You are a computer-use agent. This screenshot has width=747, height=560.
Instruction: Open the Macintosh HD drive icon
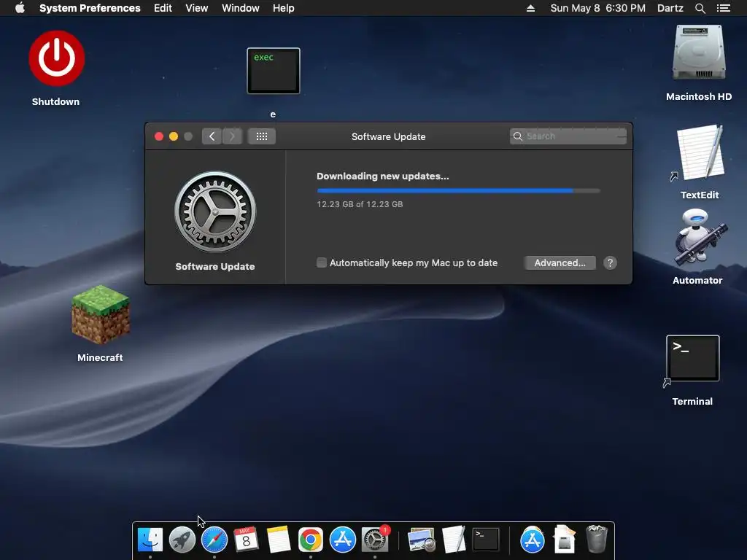pyautogui.click(x=699, y=52)
